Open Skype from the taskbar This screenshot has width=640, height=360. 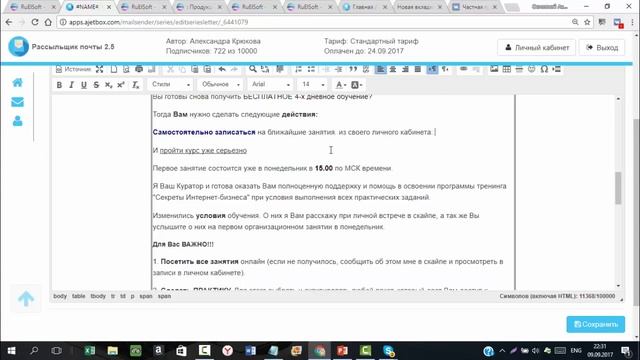pos(389,350)
